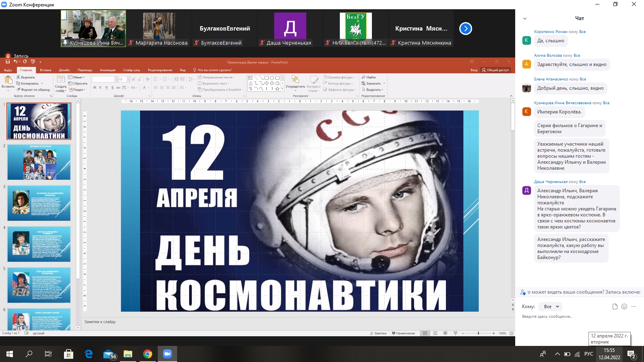Expand the shapes gallery more arrow
Image resolution: width=644 pixels, height=362 pixels.
[283, 89]
